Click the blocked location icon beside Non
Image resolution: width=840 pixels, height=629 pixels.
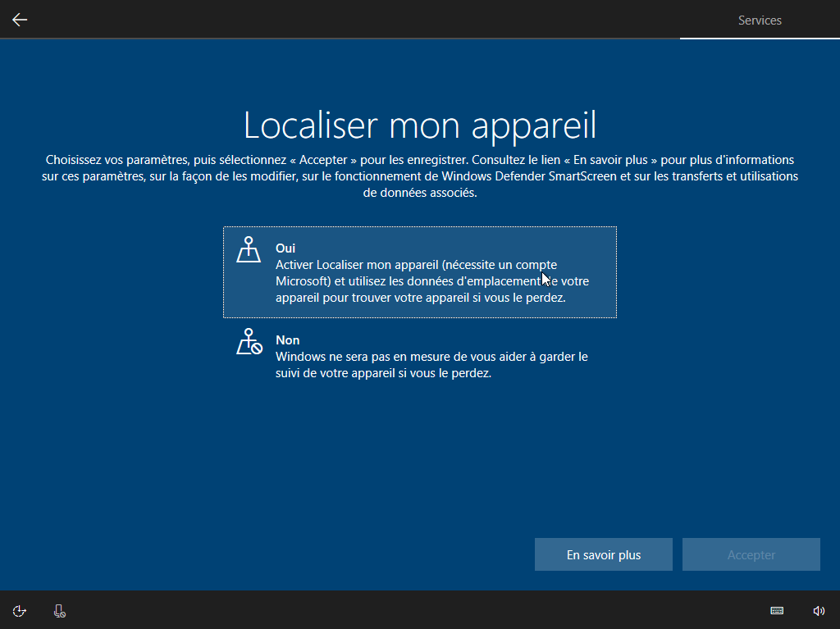point(249,342)
